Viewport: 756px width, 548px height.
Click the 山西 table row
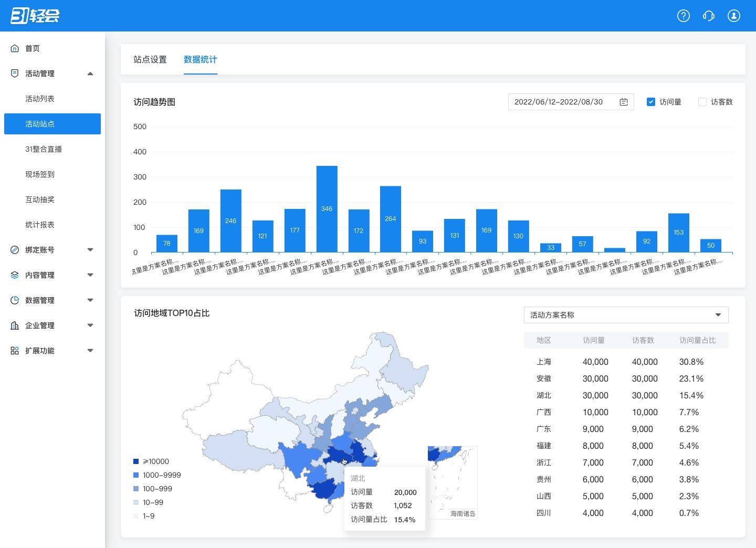pyautogui.click(x=626, y=496)
